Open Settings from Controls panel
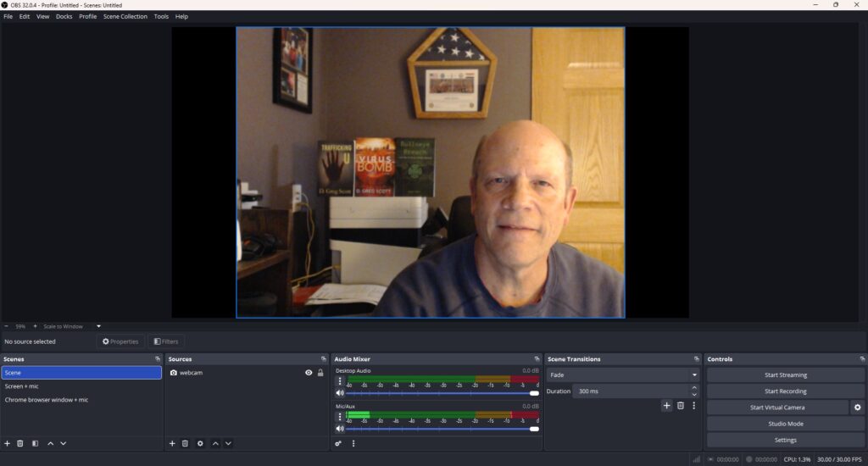 786,440
